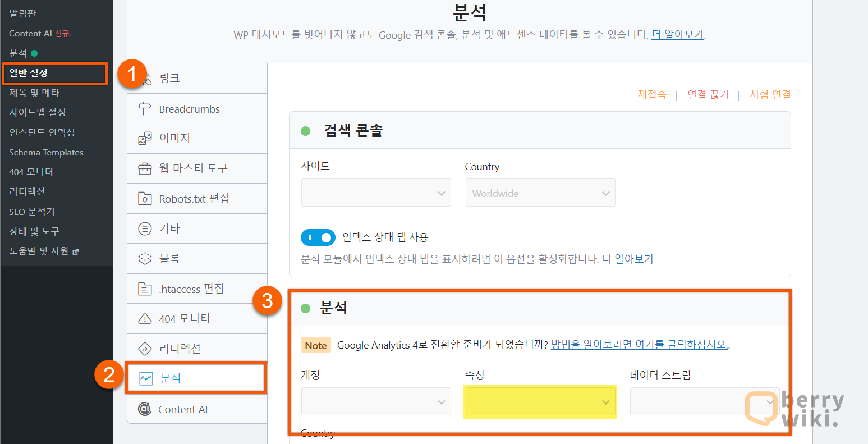Click green status dot beside 분석 heading
The height and width of the screenshot is (444, 868).
click(306, 308)
